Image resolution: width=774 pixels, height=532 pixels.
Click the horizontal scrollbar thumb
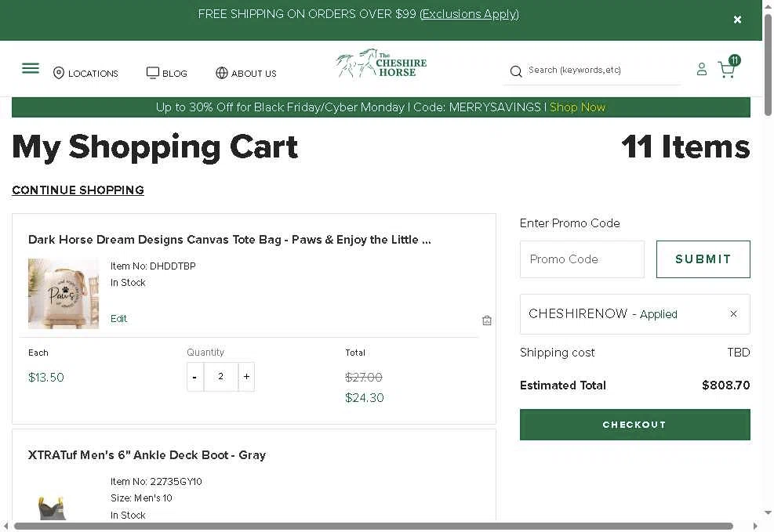(374, 526)
